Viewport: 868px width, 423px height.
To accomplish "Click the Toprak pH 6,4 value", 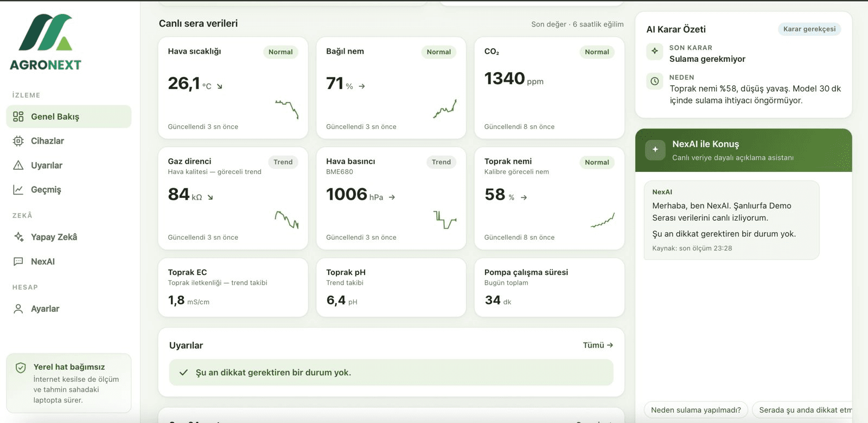I will point(342,300).
